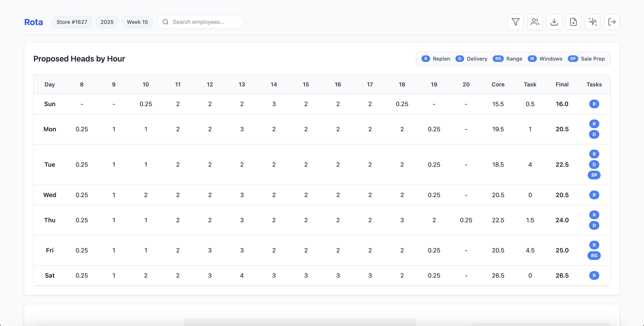Click the D badge on Thursday's row
Screen dimensions: 644x326
(594, 225)
